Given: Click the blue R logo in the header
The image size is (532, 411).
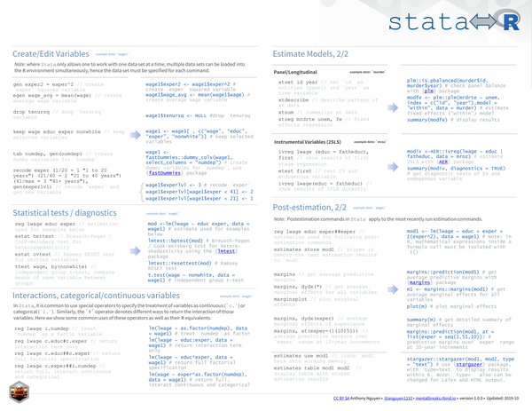Looking at the screenshot, I should (x=511, y=23).
